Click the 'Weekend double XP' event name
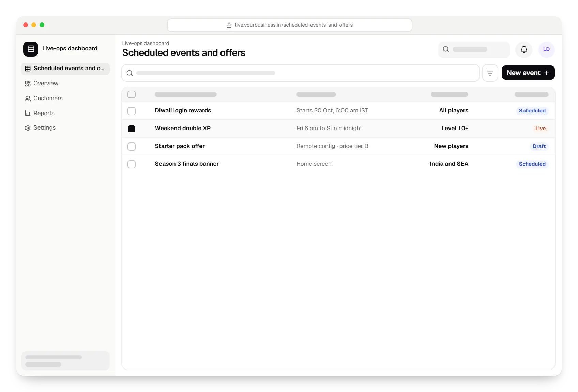 [x=183, y=129]
